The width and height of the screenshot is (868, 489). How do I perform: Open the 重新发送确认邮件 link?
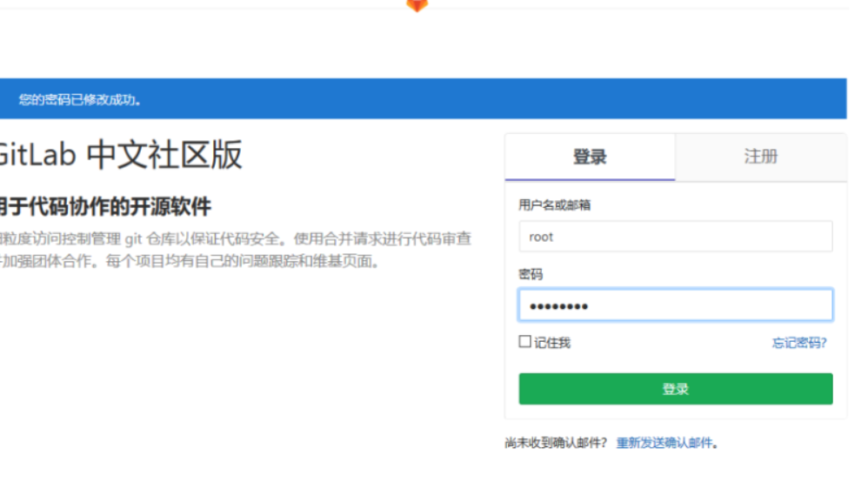(x=664, y=443)
